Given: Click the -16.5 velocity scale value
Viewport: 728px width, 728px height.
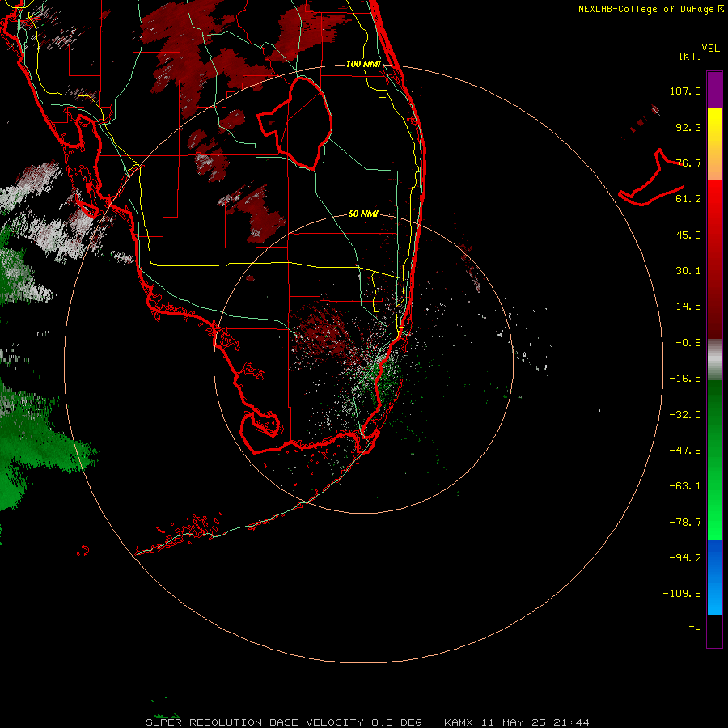Looking at the screenshot, I should pyautogui.click(x=685, y=379).
